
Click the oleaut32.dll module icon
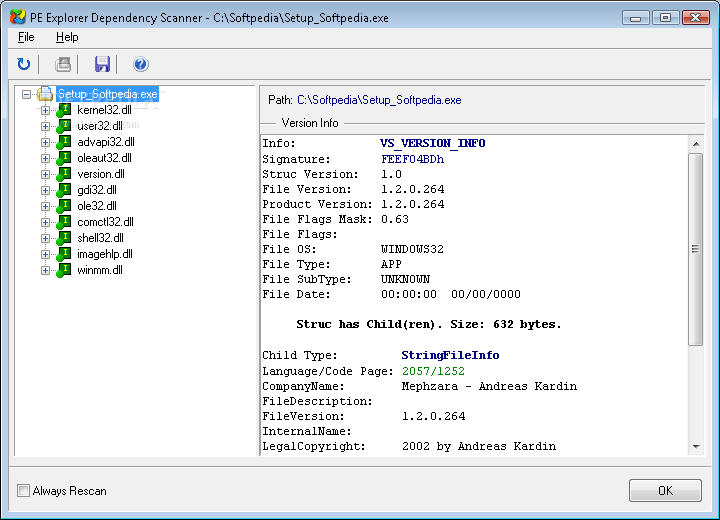point(64,158)
